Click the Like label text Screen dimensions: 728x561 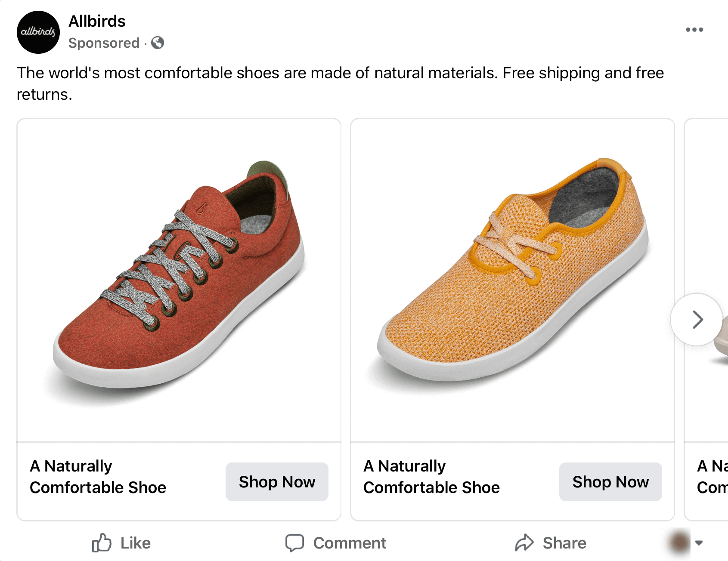(x=136, y=543)
